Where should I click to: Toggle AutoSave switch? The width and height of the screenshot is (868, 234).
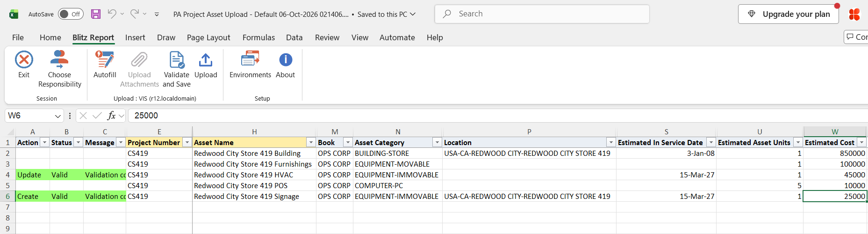tap(71, 14)
